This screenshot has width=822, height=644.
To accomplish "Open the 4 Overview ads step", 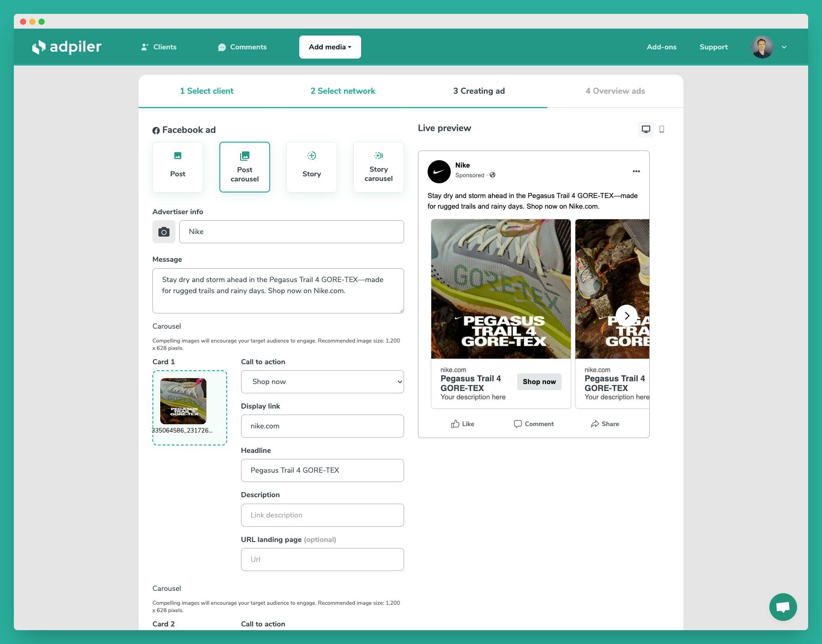I will click(x=615, y=91).
